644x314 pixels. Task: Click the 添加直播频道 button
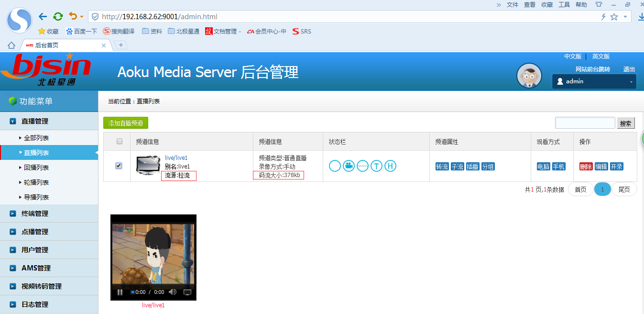click(x=126, y=123)
